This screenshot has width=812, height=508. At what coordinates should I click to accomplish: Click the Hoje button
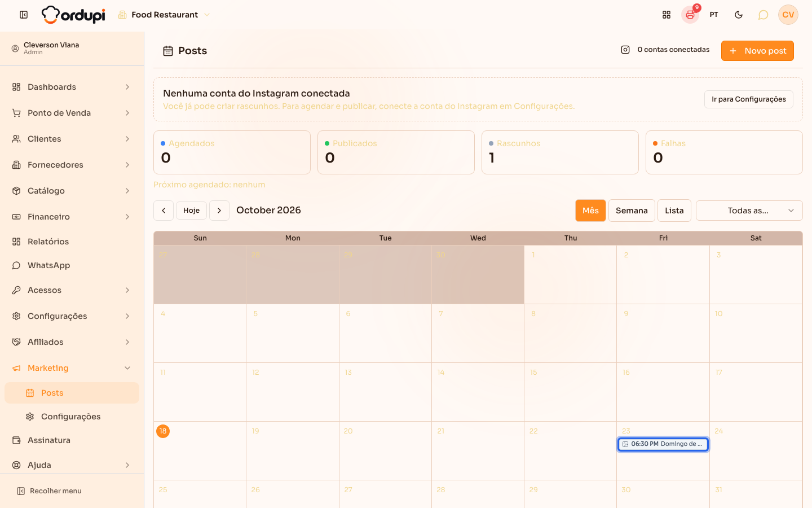coord(192,211)
